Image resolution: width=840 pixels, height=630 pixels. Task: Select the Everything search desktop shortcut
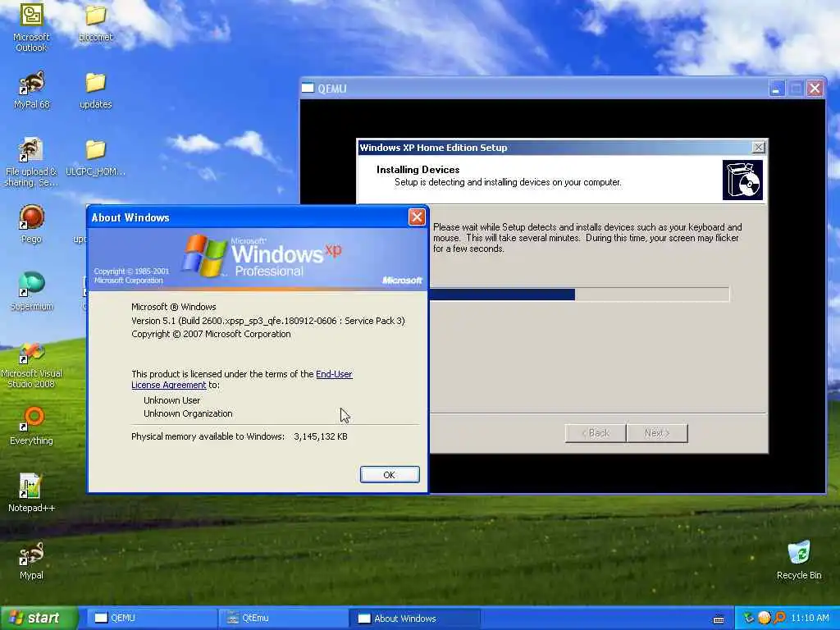click(32, 426)
